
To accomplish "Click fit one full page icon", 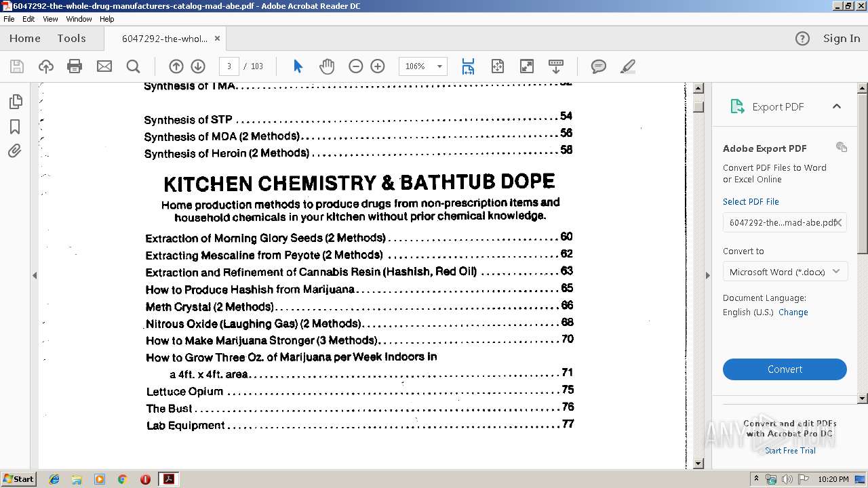I will (498, 66).
